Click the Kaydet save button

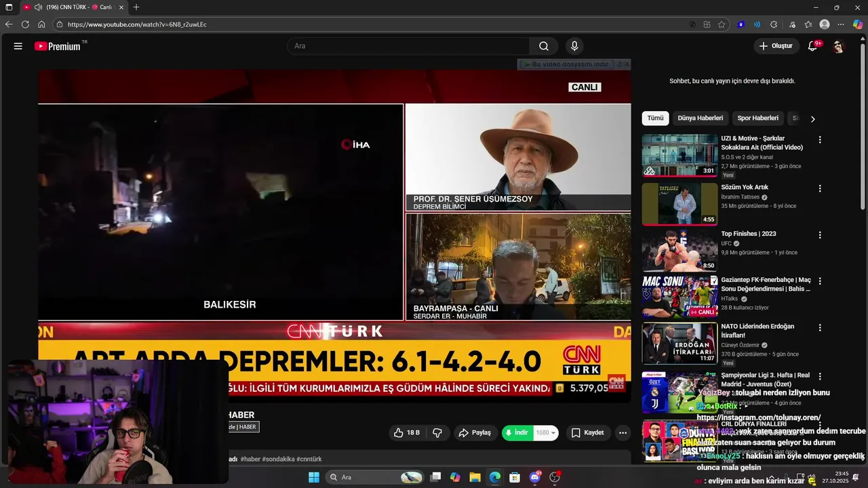587,432
